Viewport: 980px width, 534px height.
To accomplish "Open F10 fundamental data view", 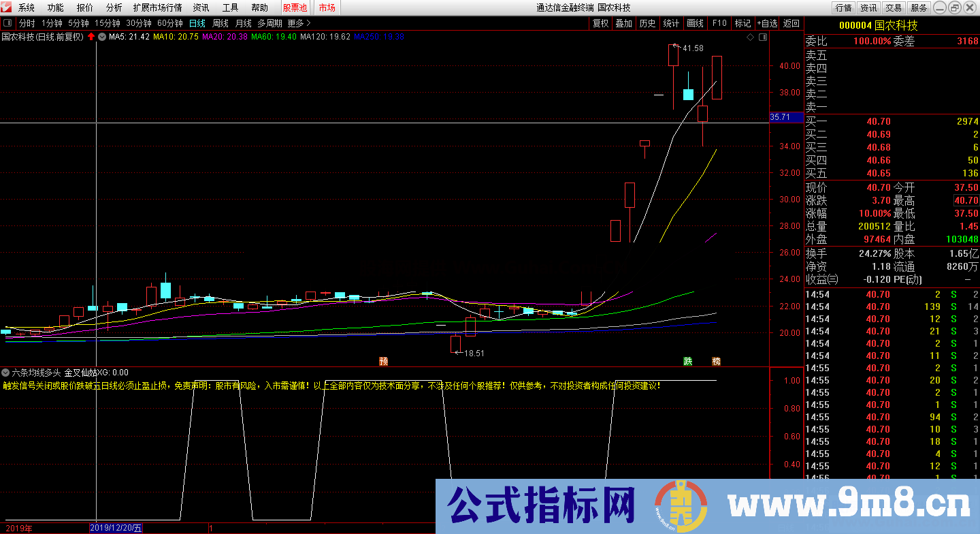I will pyautogui.click(x=719, y=22).
